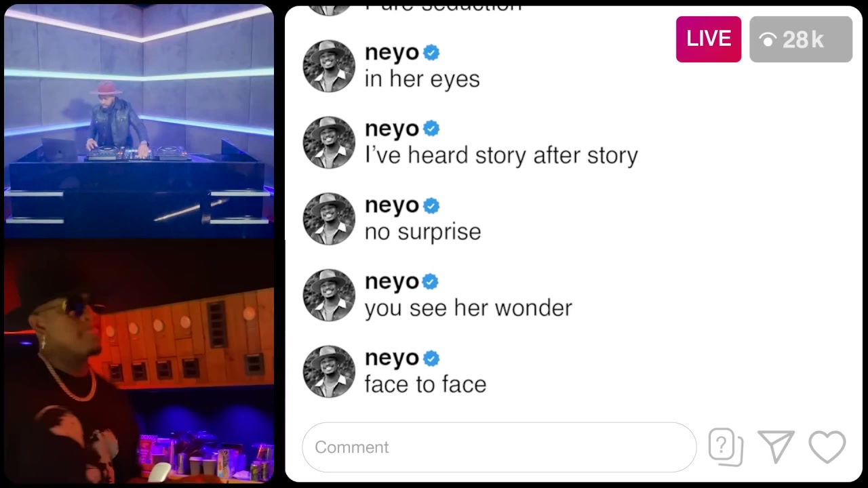
Task: Click the pink LIVE badge
Action: 709,39
